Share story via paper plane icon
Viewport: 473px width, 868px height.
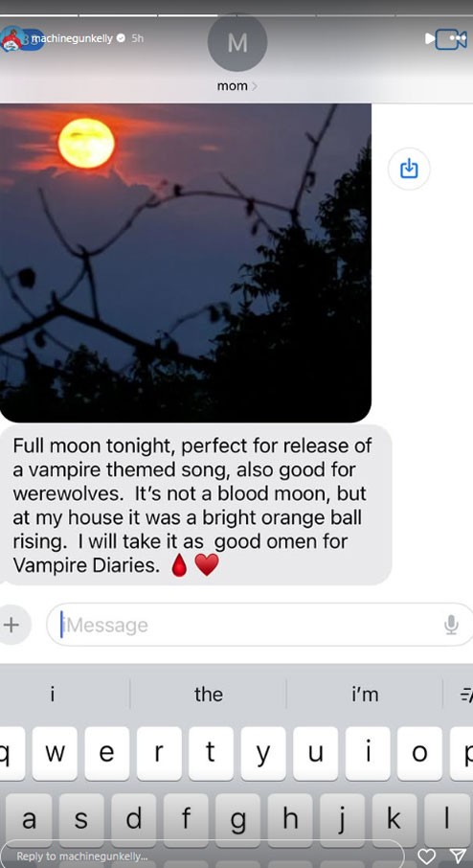[x=458, y=856]
